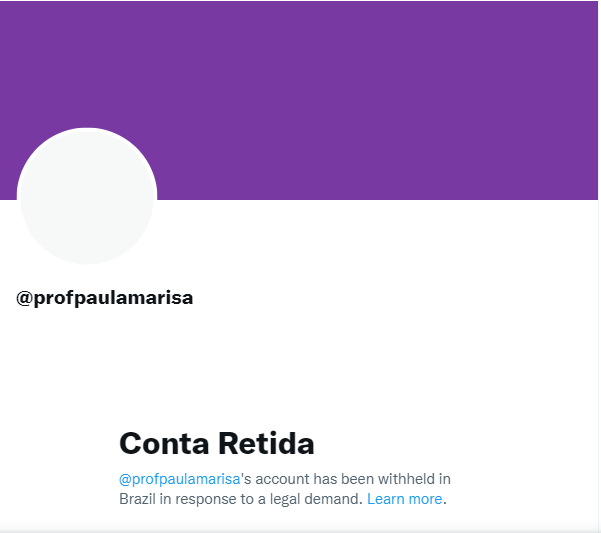The height and width of the screenshot is (533, 601).
Task: Click the Conta Retida heading
Action: (x=216, y=443)
